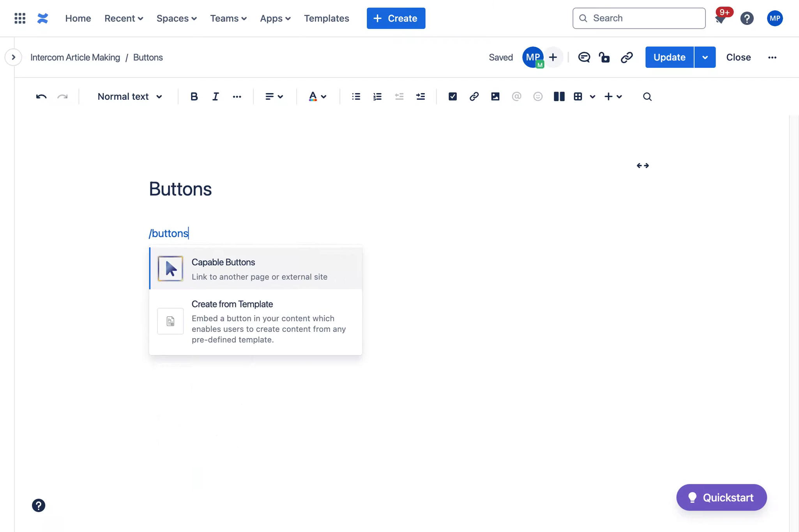
Task: Click the Confluence logo
Action: pos(43,18)
